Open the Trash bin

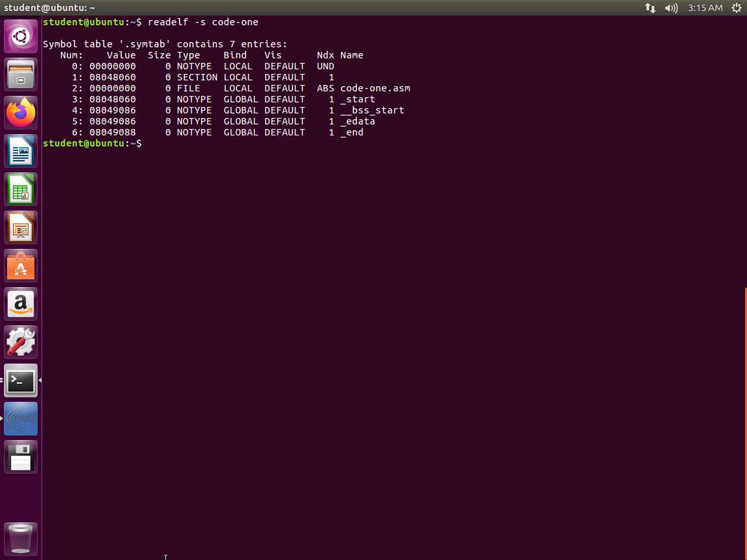click(21, 539)
